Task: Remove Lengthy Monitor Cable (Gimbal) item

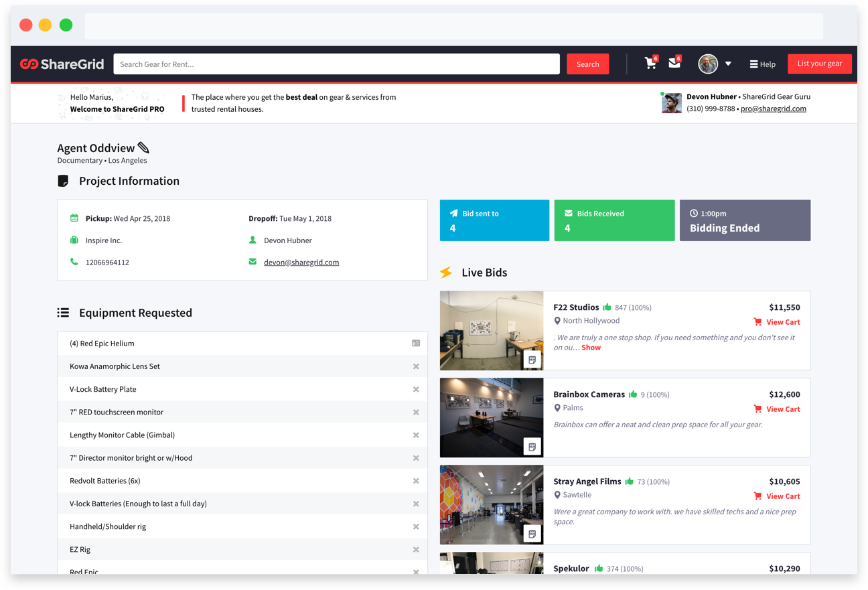Action: tap(416, 435)
